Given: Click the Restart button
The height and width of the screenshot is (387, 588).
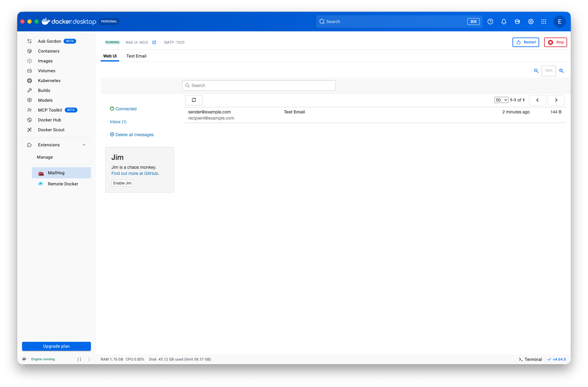Looking at the screenshot, I should 526,42.
